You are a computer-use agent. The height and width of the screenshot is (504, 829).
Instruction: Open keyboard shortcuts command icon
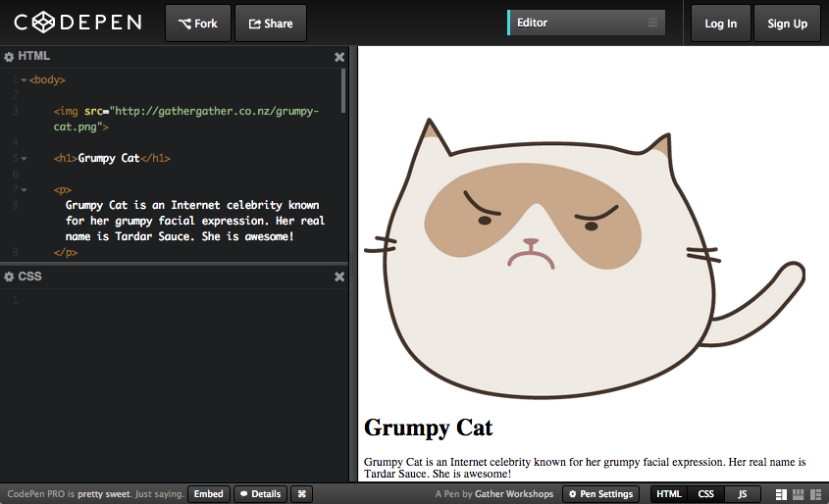[302, 494]
